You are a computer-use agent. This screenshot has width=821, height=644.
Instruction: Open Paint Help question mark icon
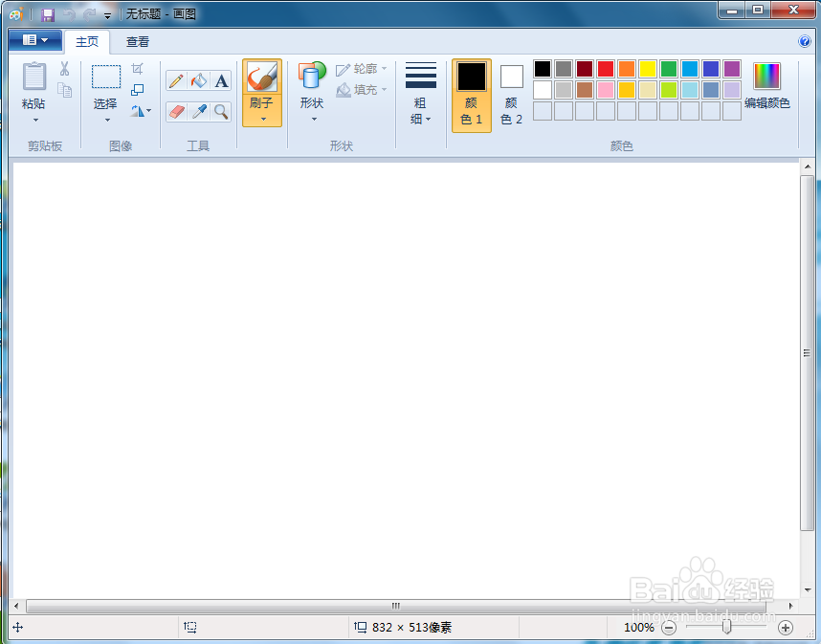pyautogui.click(x=805, y=41)
